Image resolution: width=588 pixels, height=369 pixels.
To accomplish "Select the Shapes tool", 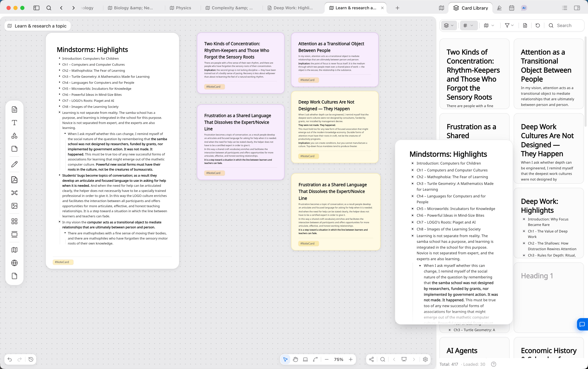I will pyautogui.click(x=14, y=136).
